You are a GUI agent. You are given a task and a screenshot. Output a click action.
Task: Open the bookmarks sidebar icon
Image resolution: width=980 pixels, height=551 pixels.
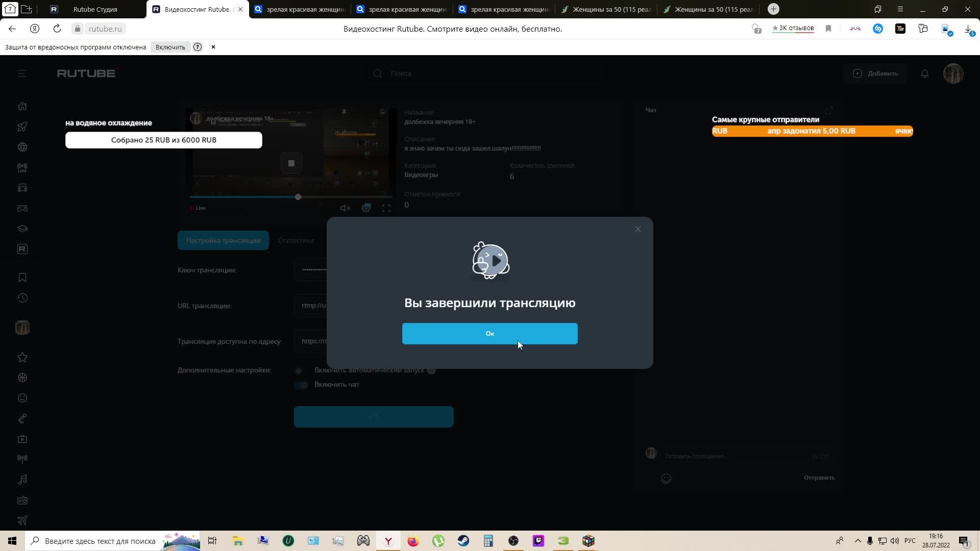click(22, 278)
